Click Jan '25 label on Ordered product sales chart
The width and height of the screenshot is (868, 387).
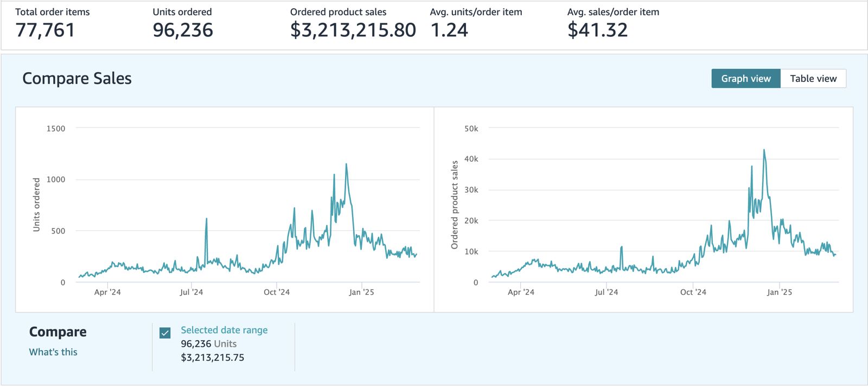779,292
